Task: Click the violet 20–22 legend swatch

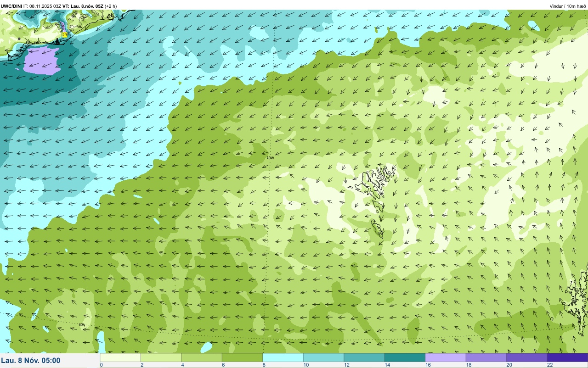Action: click(x=527, y=357)
